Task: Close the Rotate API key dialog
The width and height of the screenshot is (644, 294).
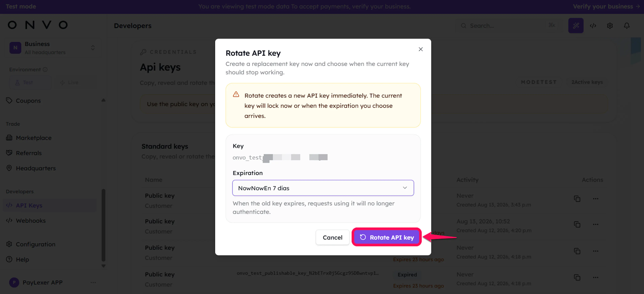Action: click(421, 49)
